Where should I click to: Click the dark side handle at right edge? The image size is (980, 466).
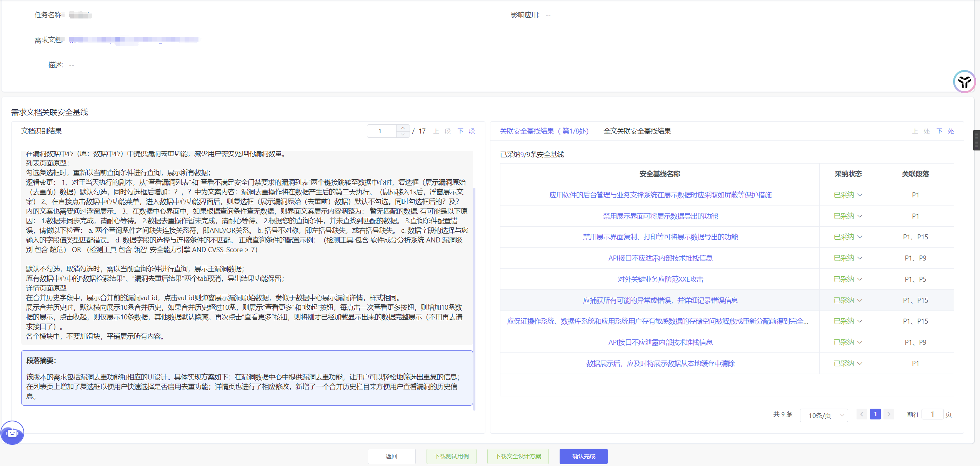pos(977,140)
